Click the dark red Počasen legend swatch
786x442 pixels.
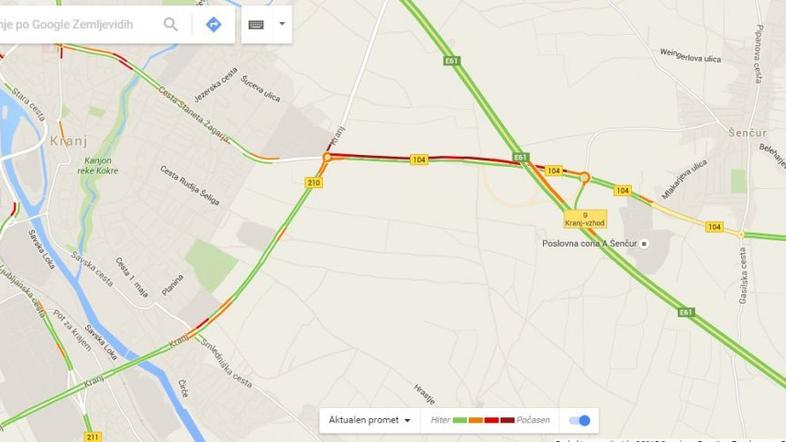pyautogui.click(x=507, y=420)
